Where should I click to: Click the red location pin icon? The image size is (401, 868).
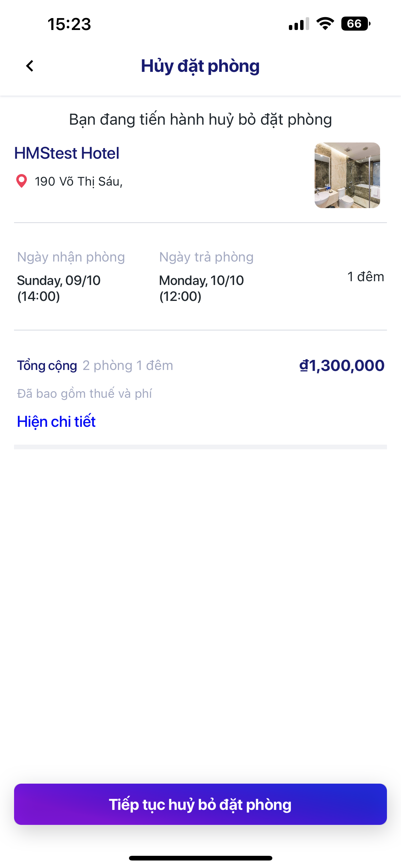(22, 181)
